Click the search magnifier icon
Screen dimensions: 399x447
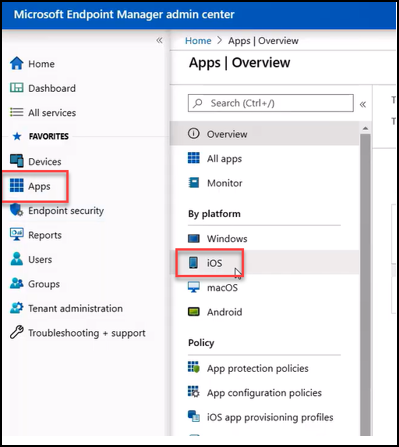(x=198, y=103)
